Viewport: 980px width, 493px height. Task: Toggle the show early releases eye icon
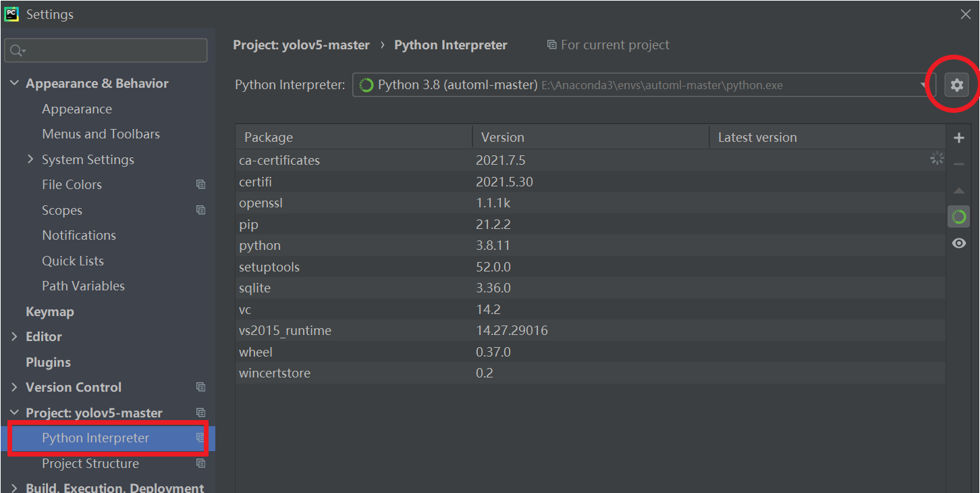click(958, 243)
